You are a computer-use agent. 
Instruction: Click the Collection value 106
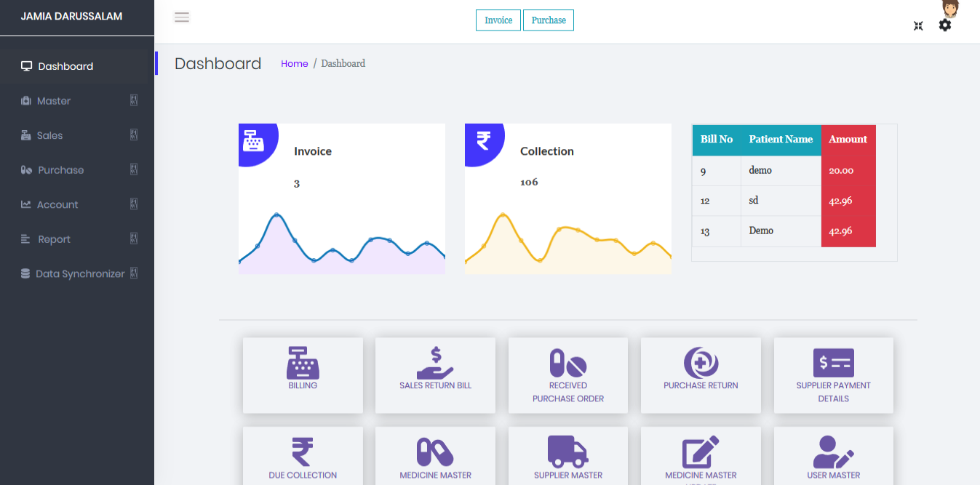[x=529, y=183]
